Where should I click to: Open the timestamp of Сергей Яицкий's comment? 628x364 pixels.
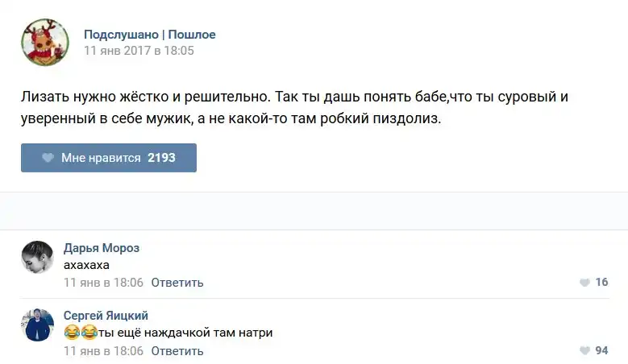click(103, 351)
